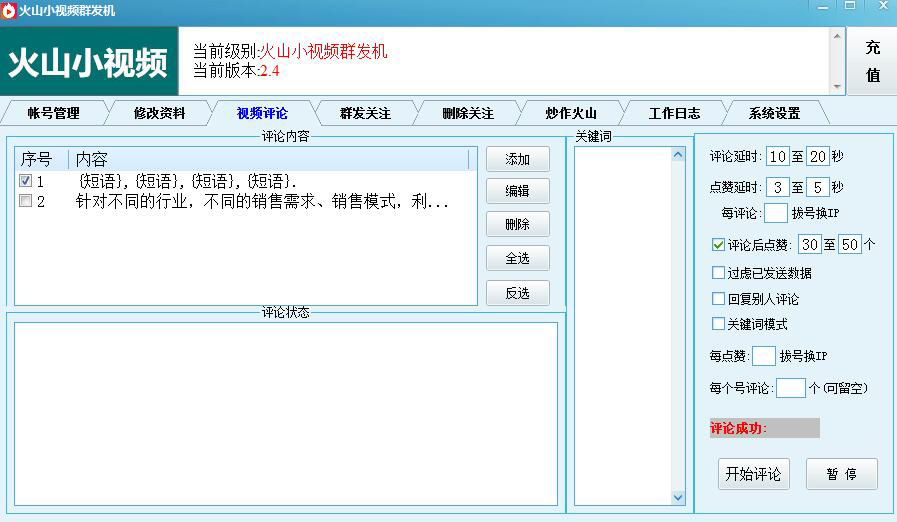This screenshot has height=522, width=897.
Task: Click the 暂停 pause button
Action: pyautogui.click(x=842, y=474)
